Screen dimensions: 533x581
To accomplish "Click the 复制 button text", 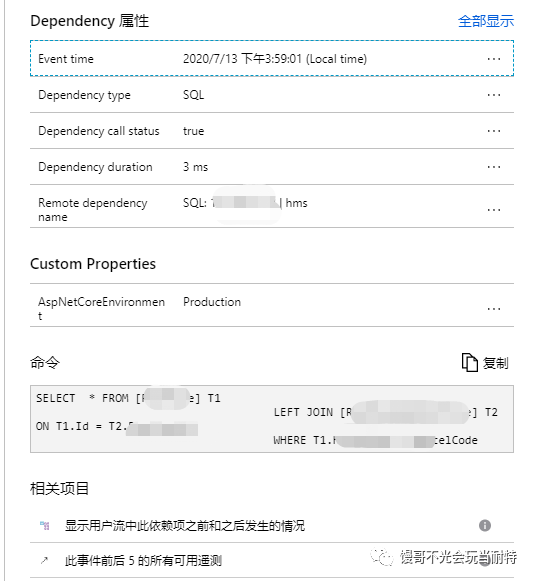I will 496,363.
